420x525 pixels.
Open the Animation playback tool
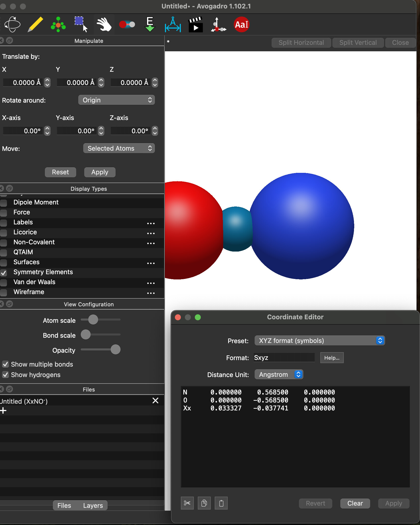tap(196, 24)
